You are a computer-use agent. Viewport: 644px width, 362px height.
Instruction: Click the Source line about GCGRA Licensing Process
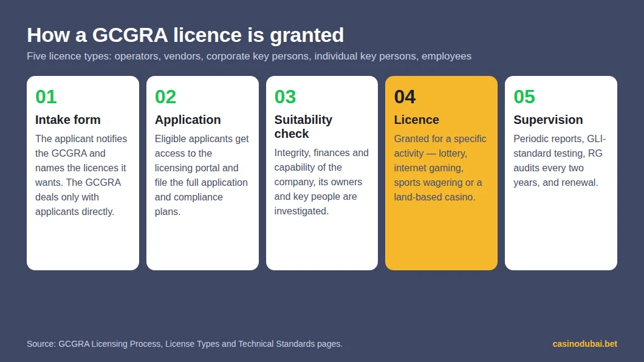185,344
